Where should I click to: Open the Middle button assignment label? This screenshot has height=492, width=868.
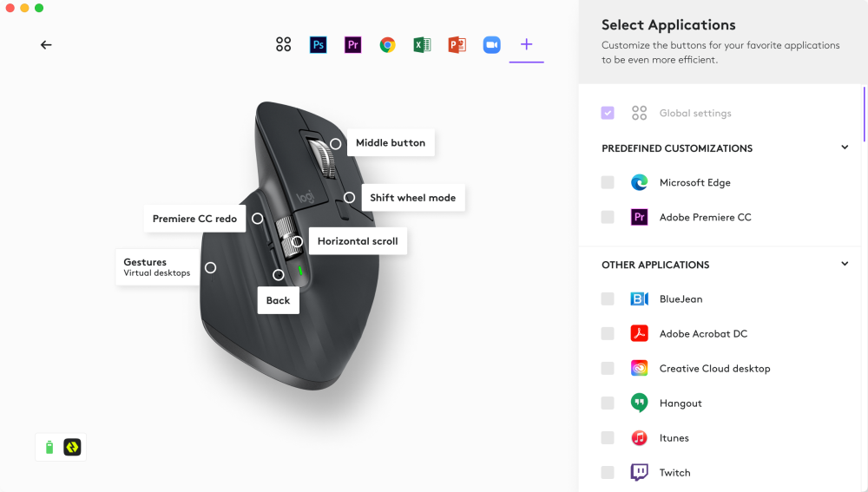coord(391,143)
